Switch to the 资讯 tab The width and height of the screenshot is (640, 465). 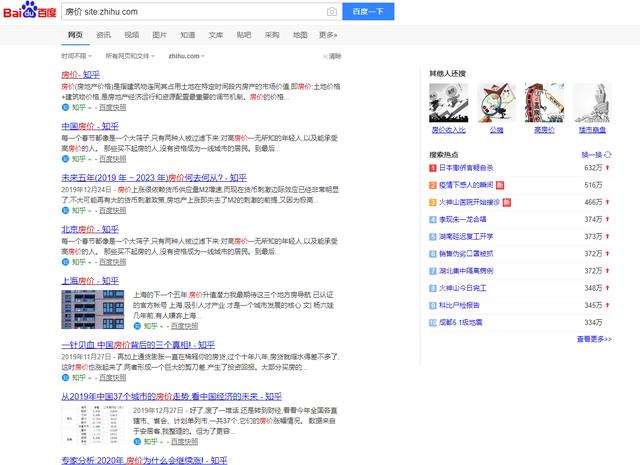(103, 35)
